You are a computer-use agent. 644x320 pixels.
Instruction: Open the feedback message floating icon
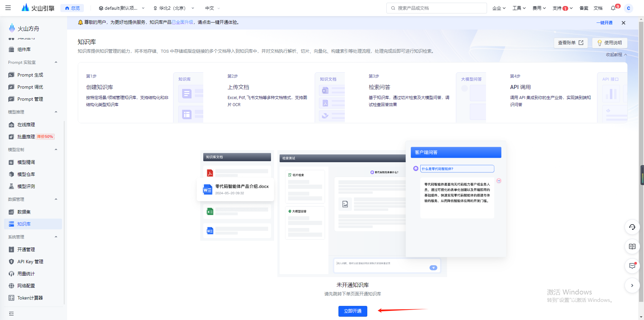pyautogui.click(x=632, y=266)
